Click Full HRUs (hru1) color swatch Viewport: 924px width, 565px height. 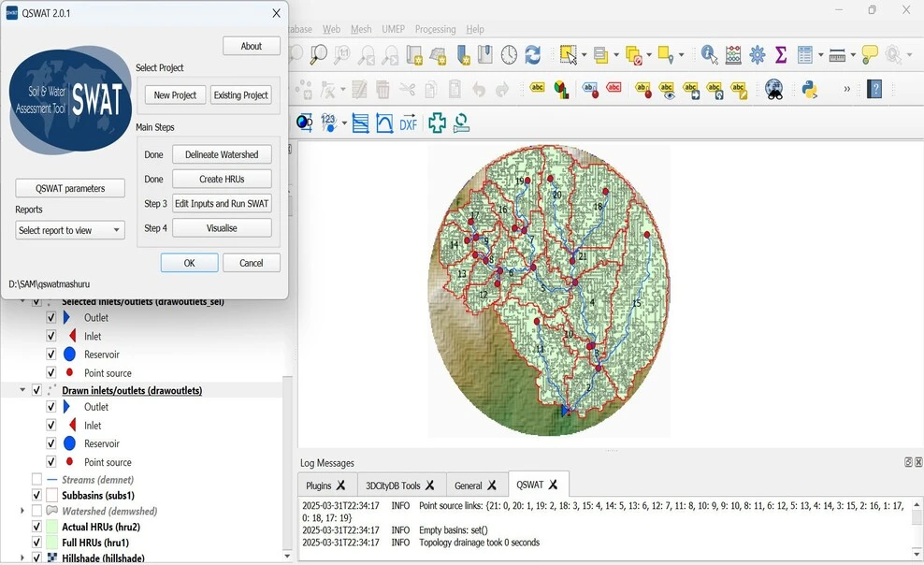click(x=51, y=543)
